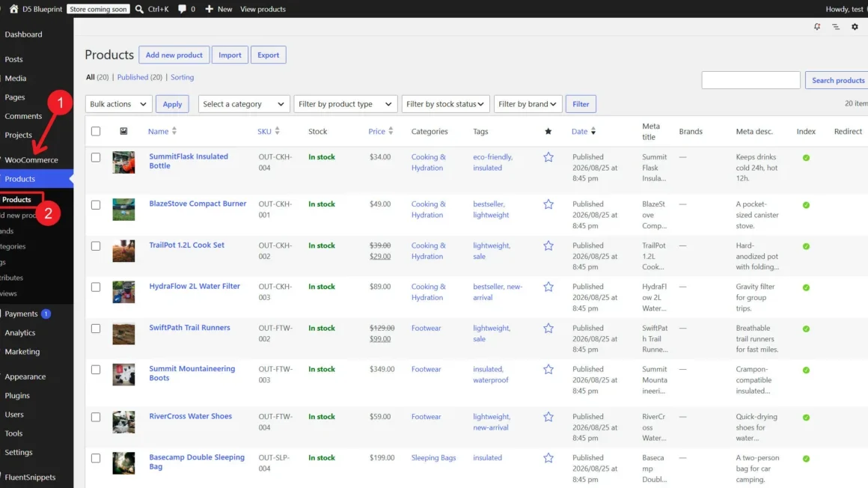Screen dimensions: 868x488
Task: Click into the product search field
Action: 751,80
